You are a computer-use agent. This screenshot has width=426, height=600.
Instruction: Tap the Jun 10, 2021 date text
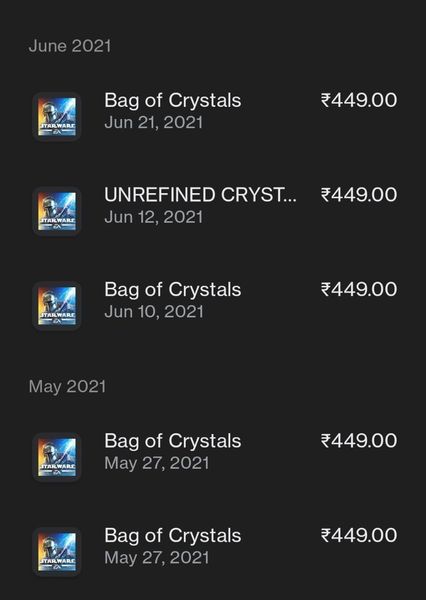[154, 312]
